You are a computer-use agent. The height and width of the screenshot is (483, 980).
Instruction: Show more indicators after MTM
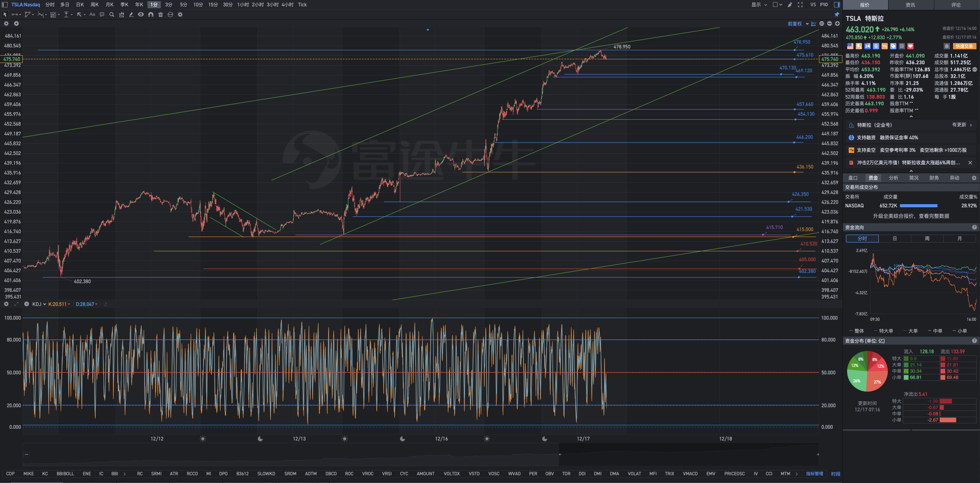pyautogui.click(x=797, y=474)
